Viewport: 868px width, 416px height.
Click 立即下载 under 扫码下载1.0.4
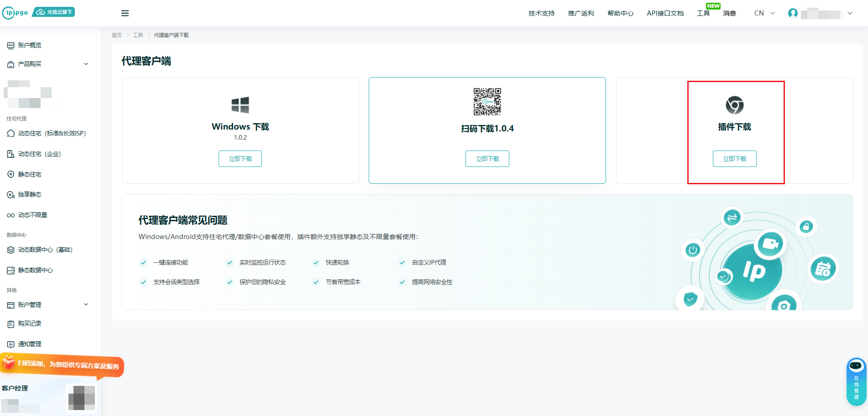(487, 159)
